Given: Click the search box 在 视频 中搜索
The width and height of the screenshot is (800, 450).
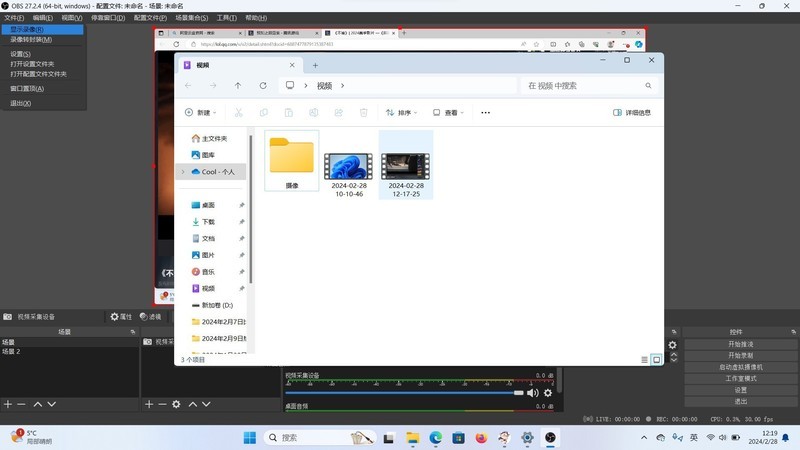Looking at the screenshot, I should pyautogui.click(x=589, y=86).
